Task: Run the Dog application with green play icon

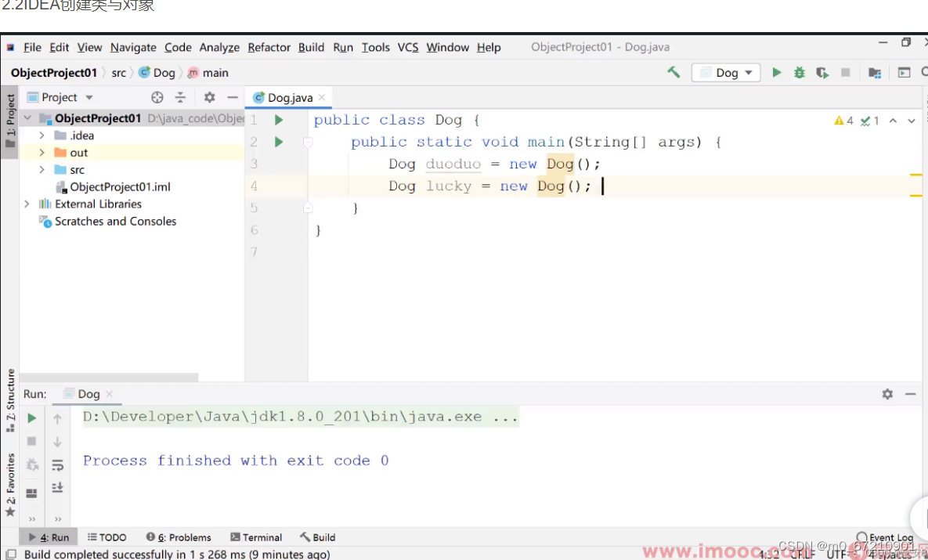Action: (x=777, y=72)
